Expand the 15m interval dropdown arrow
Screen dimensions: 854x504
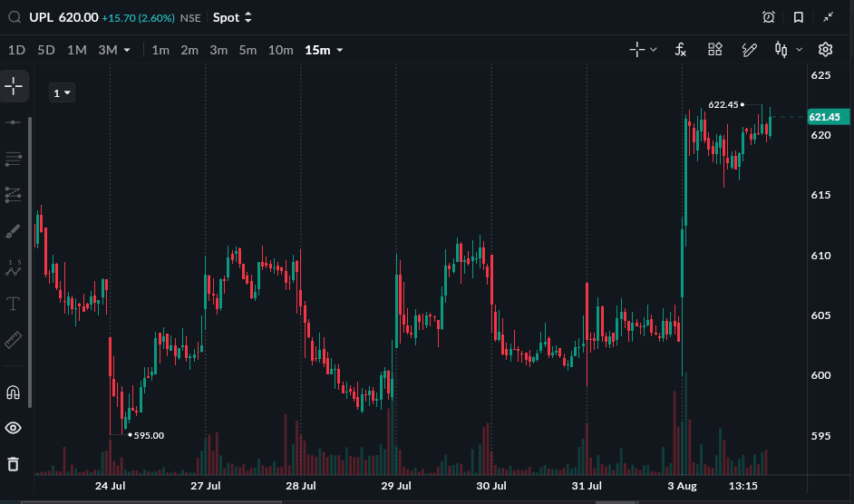pos(340,50)
